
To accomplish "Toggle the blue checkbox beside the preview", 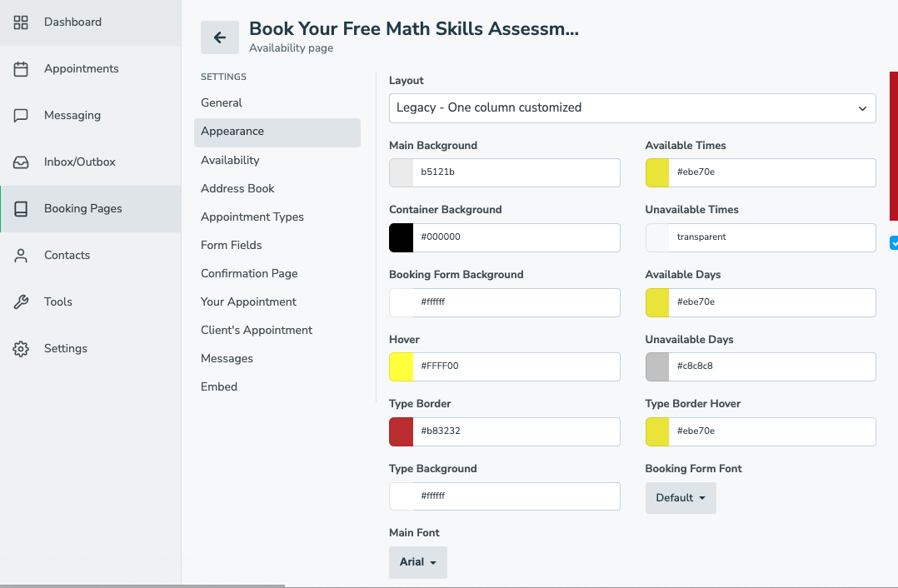I will coord(894,242).
